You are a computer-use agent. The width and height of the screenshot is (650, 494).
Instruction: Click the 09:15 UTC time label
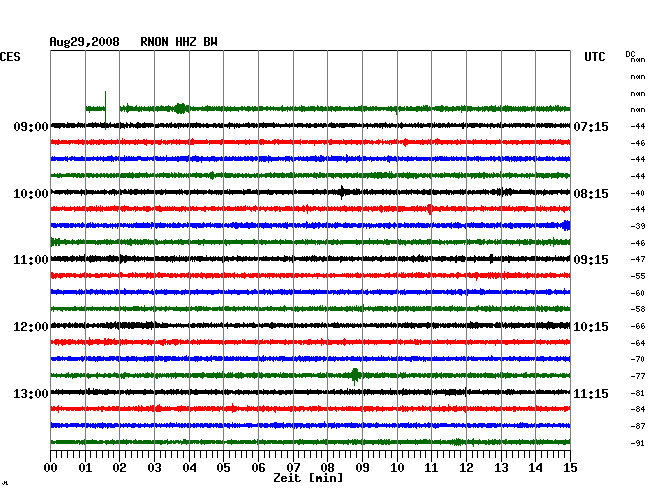click(x=591, y=260)
